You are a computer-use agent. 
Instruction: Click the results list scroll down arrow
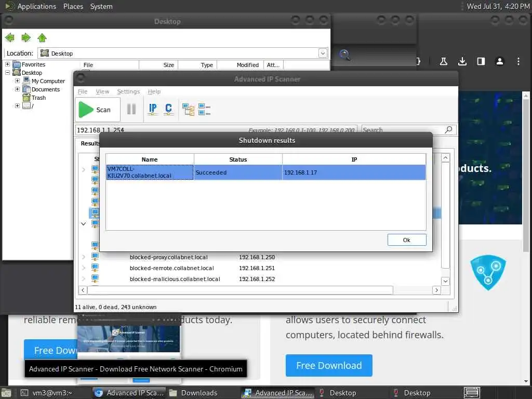coord(445,281)
